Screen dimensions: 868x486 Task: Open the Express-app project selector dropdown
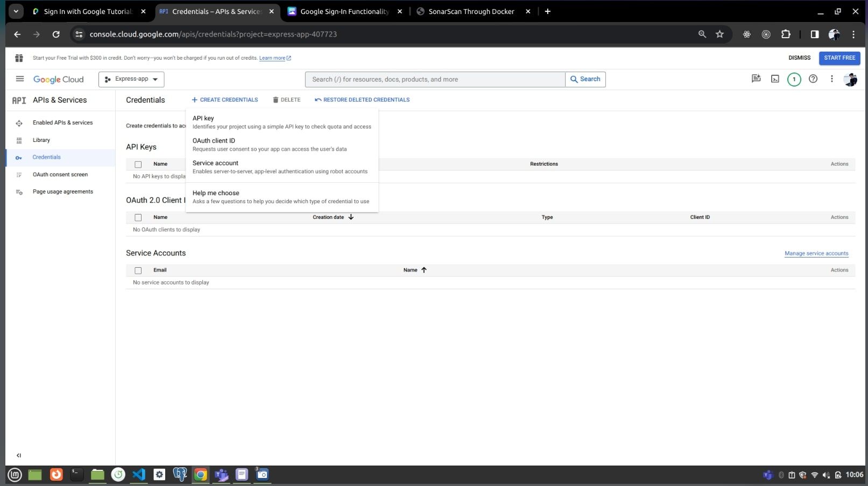pyautogui.click(x=131, y=79)
